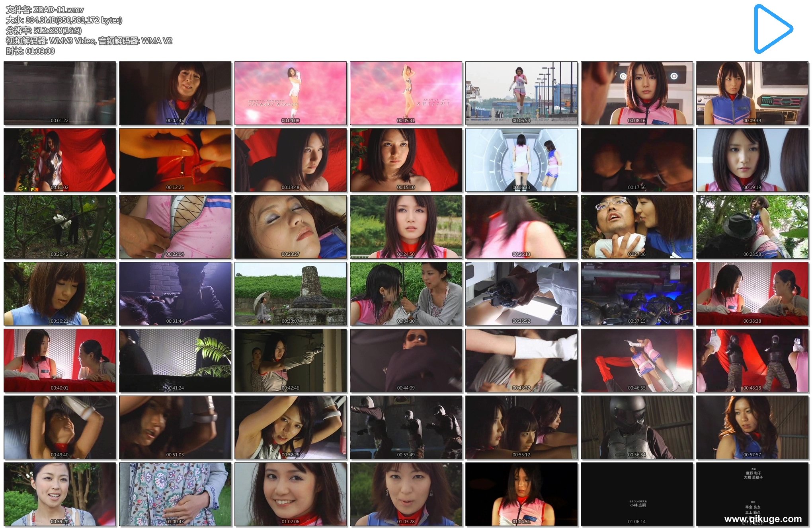Select the thumbnail marked 00:12:25
The height and width of the screenshot is (530, 812).
175,160
